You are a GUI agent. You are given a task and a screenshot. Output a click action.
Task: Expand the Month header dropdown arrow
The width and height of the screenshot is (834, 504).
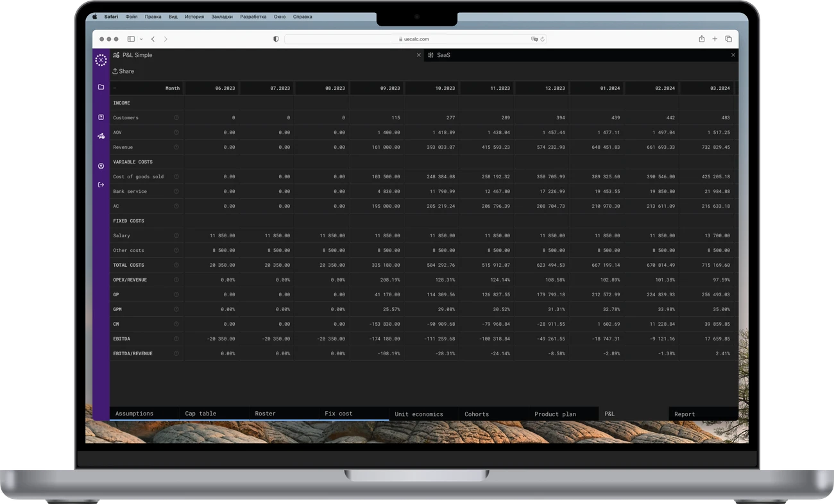pyautogui.click(x=115, y=88)
